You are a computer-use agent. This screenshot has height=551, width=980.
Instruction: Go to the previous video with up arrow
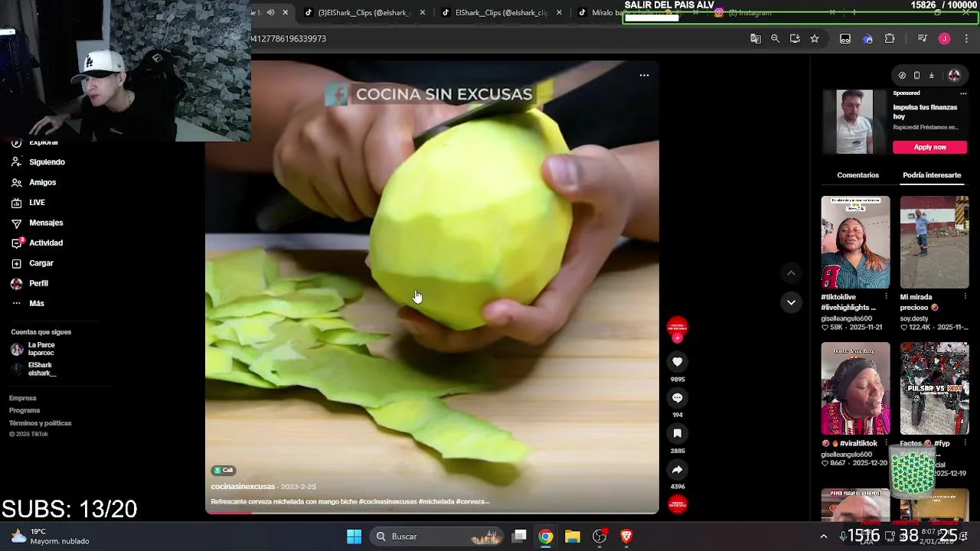point(791,273)
